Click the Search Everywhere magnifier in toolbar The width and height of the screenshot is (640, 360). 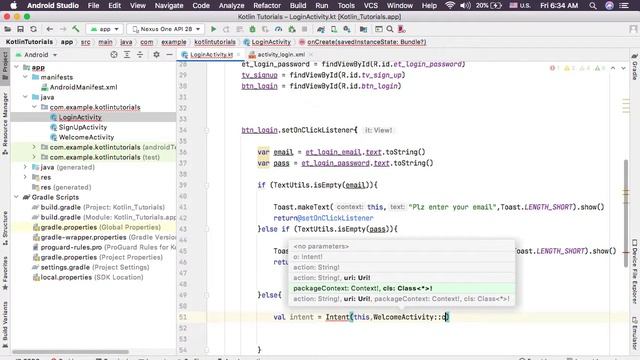[390, 29]
